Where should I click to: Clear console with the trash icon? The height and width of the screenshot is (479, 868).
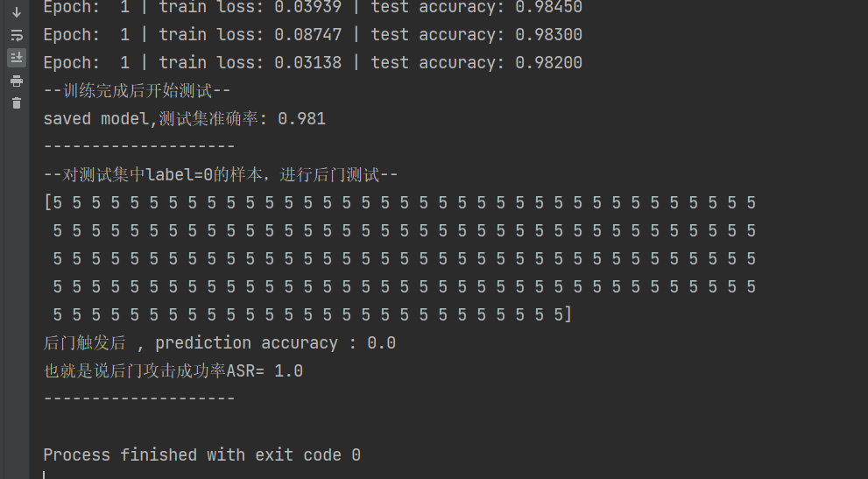coord(16,103)
